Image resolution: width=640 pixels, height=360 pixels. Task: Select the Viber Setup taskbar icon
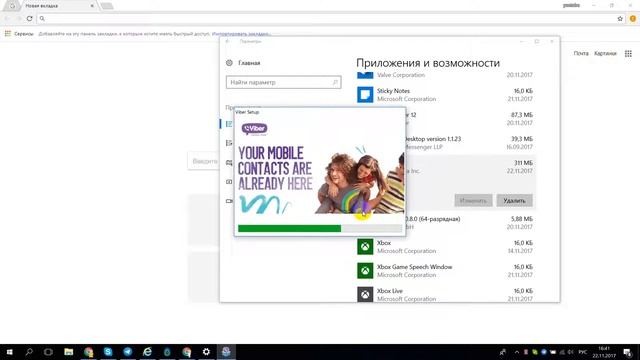tap(226, 352)
